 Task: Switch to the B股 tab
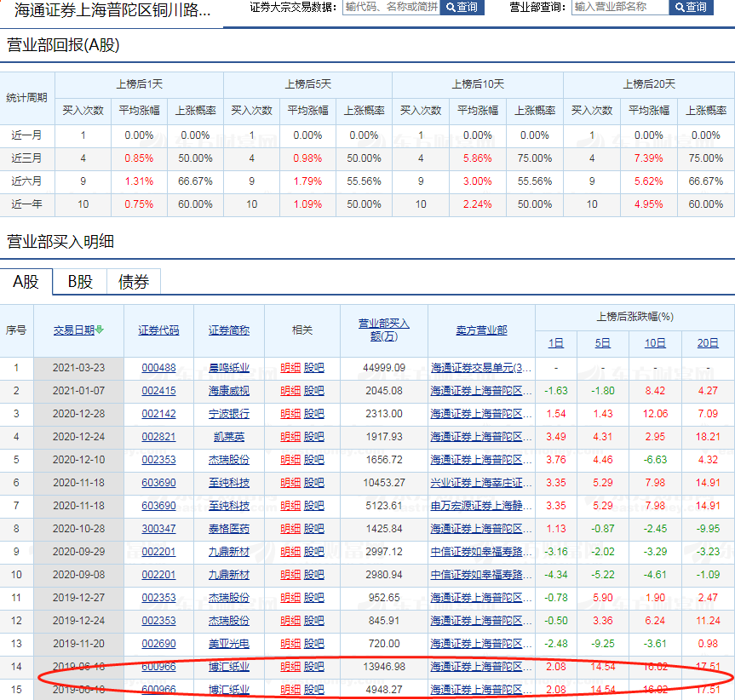(x=80, y=282)
